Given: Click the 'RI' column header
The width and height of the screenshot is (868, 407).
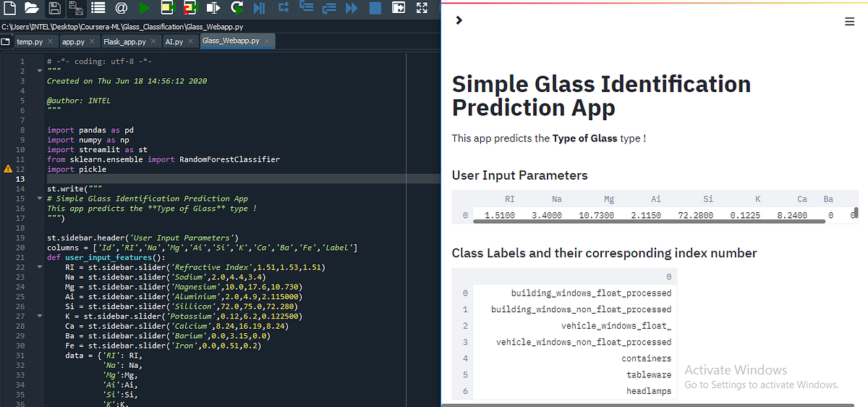Looking at the screenshot, I should click(509, 198).
